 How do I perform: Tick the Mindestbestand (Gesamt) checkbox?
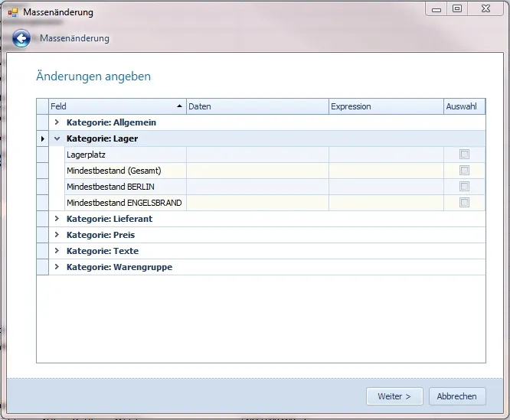pyautogui.click(x=464, y=170)
